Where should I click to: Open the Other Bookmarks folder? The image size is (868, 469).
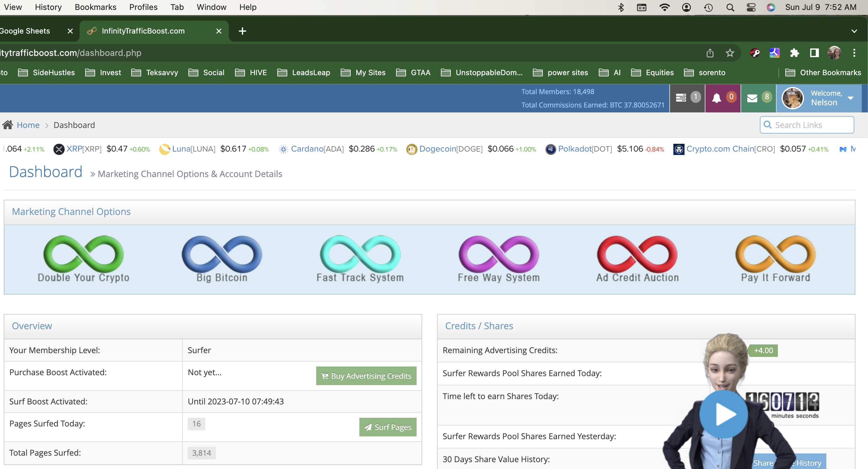(x=823, y=72)
